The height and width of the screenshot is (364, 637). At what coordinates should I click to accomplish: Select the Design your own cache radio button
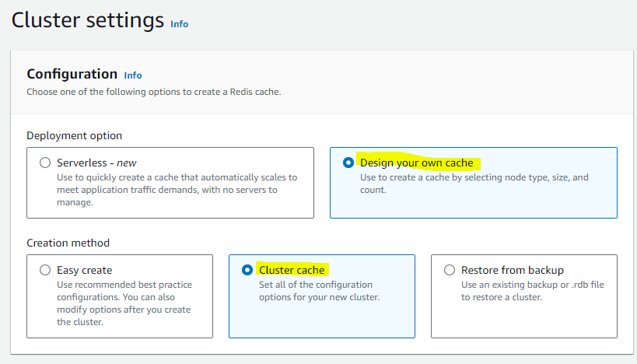pyautogui.click(x=348, y=163)
